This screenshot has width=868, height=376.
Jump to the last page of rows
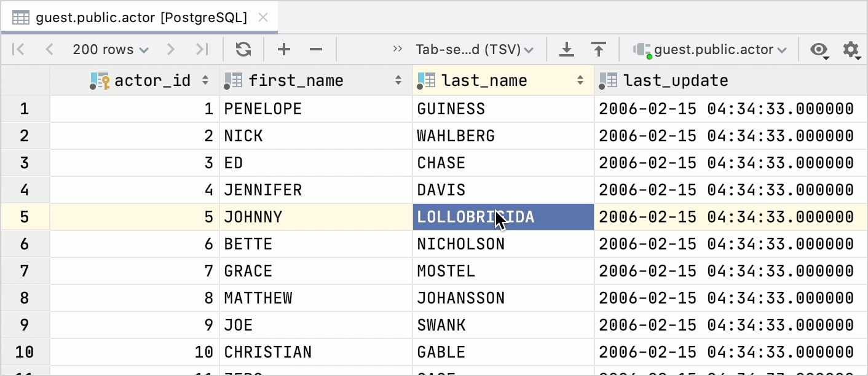203,49
